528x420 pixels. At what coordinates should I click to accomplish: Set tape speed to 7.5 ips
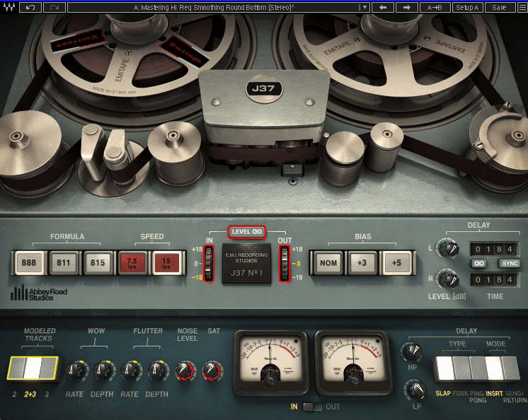[132, 262]
